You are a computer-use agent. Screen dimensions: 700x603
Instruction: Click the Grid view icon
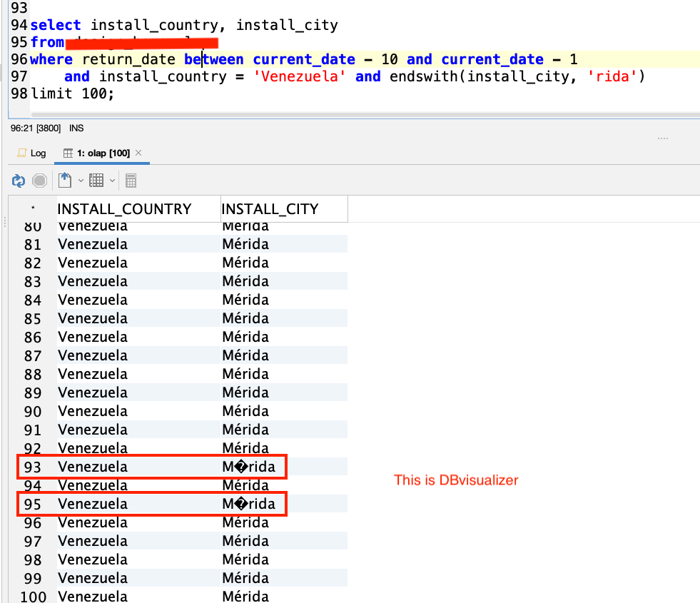[x=96, y=181]
